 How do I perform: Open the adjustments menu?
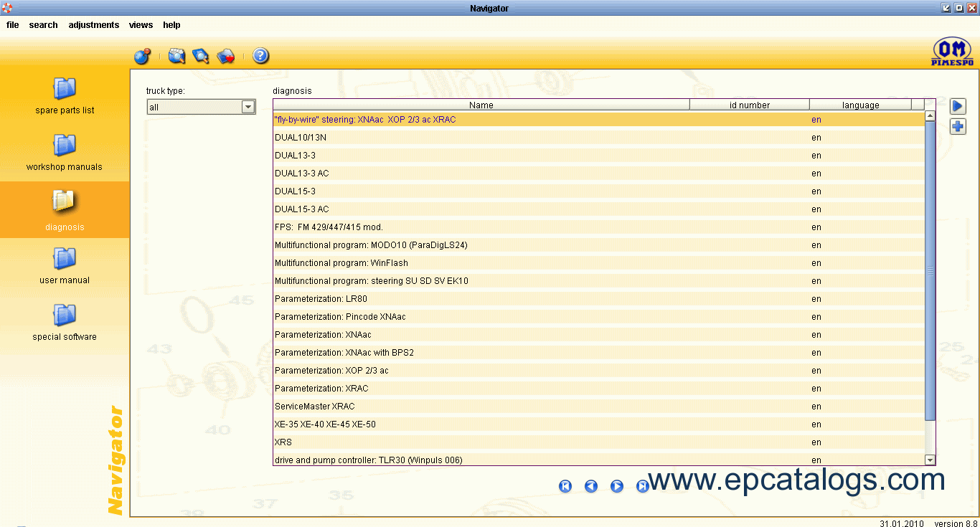coord(94,25)
